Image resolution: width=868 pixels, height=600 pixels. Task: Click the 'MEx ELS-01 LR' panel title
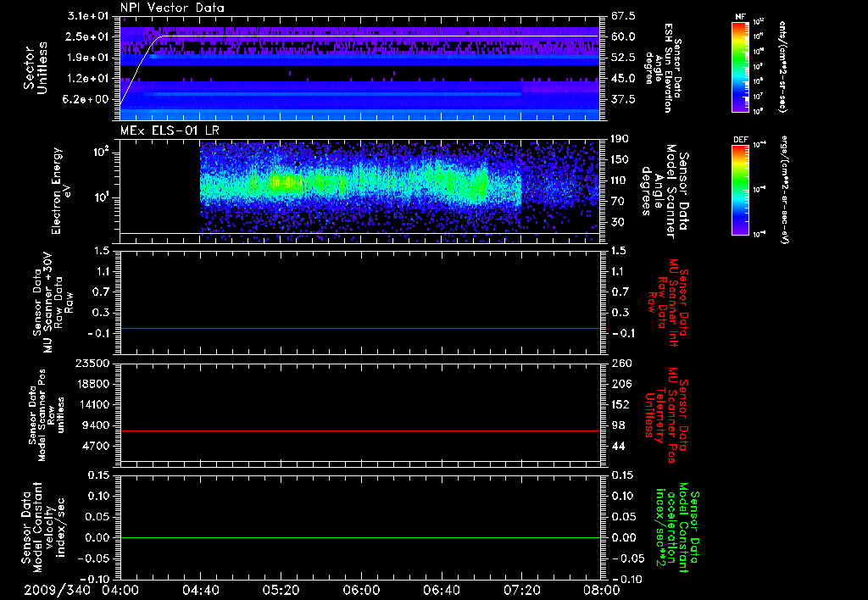coord(170,131)
